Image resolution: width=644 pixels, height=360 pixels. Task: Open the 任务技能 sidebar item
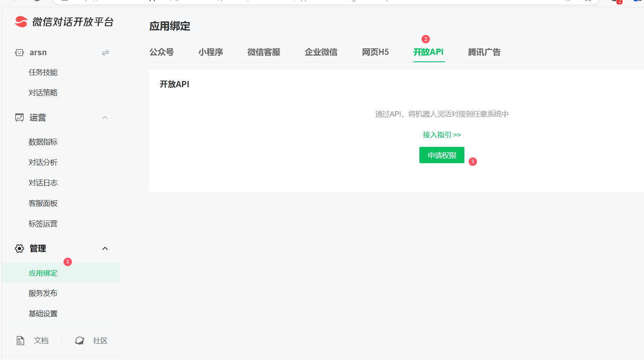coord(43,72)
